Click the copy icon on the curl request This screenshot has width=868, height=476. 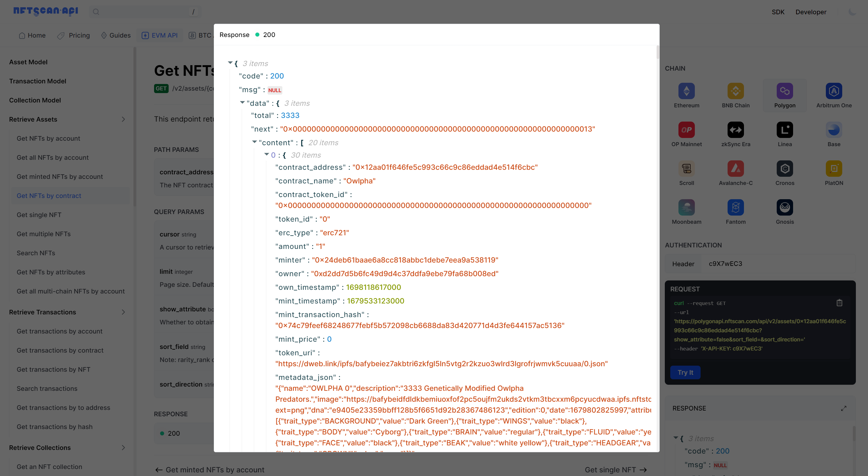click(x=839, y=303)
